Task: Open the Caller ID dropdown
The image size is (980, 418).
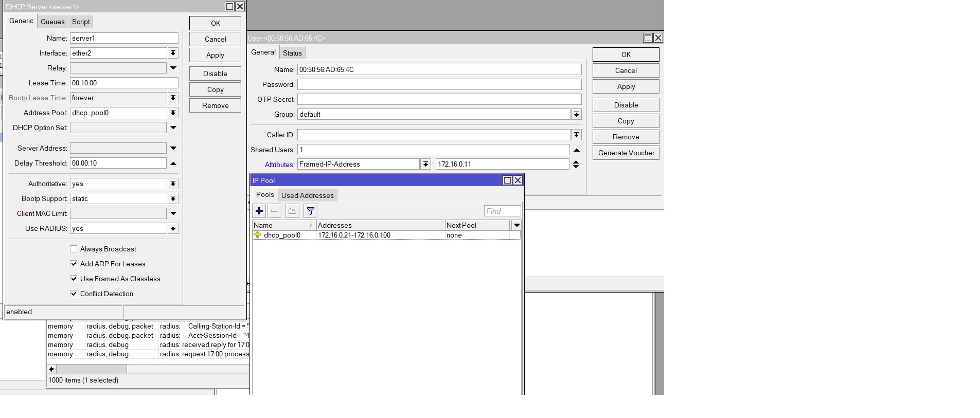Action: point(577,135)
